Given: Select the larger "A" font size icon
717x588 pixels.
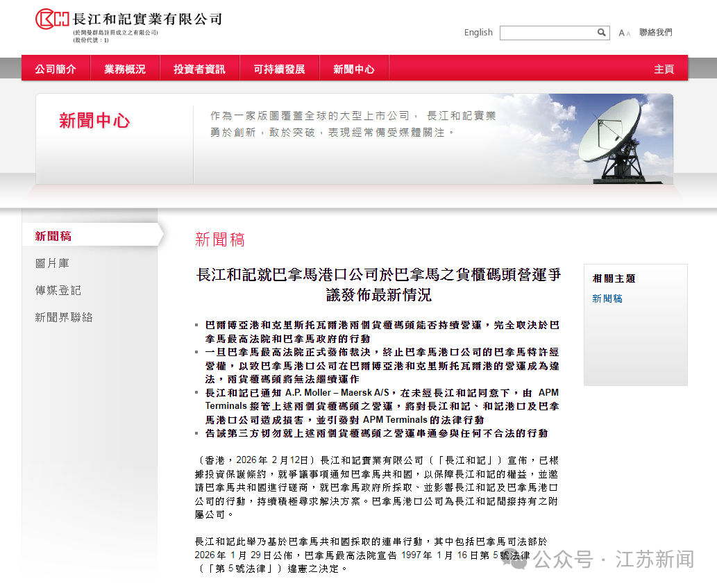Looking at the screenshot, I should tap(620, 33).
